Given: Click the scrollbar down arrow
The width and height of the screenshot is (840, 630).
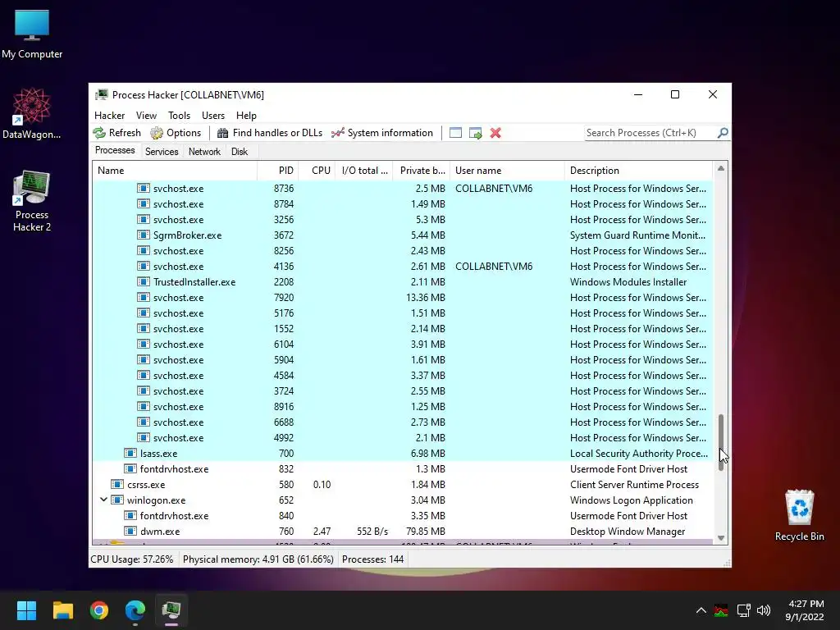Looking at the screenshot, I should point(721,538).
